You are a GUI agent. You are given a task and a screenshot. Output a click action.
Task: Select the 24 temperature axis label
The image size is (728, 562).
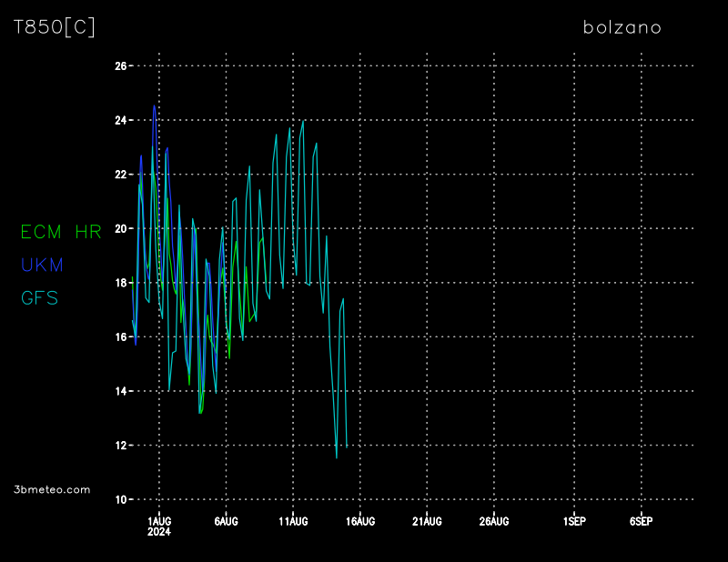[120, 120]
